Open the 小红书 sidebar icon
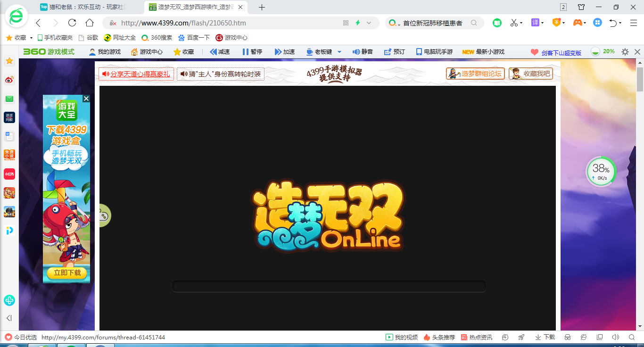The image size is (644, 347). pos(9,174)
